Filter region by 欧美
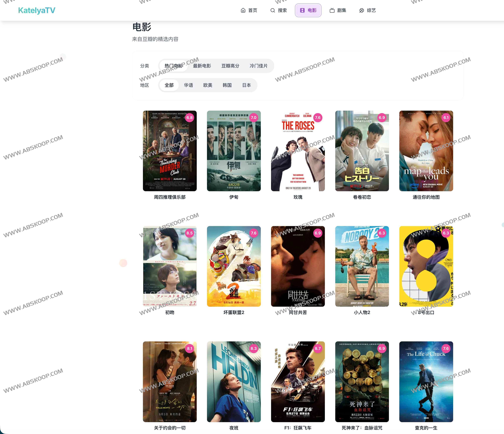This screenshot has height=434, width=504. tap(208, 85)
